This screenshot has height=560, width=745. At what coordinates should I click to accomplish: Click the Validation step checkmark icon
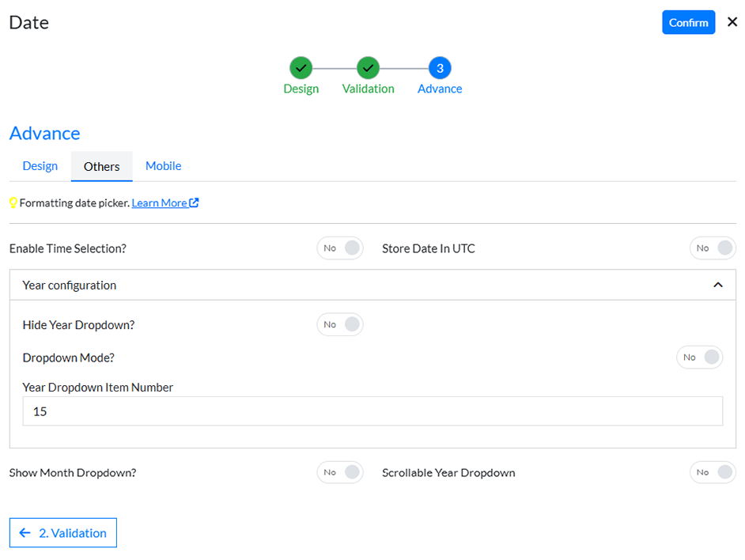tap(368, 68)
